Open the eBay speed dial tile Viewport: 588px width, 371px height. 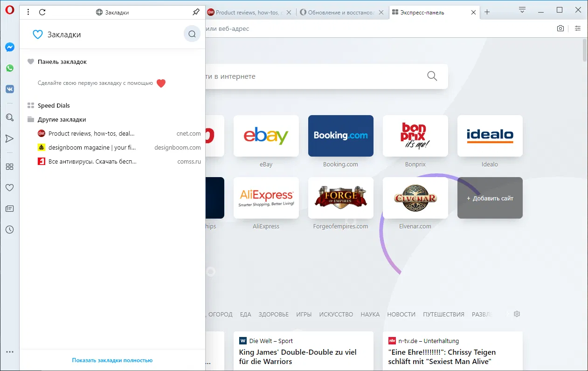266,136
